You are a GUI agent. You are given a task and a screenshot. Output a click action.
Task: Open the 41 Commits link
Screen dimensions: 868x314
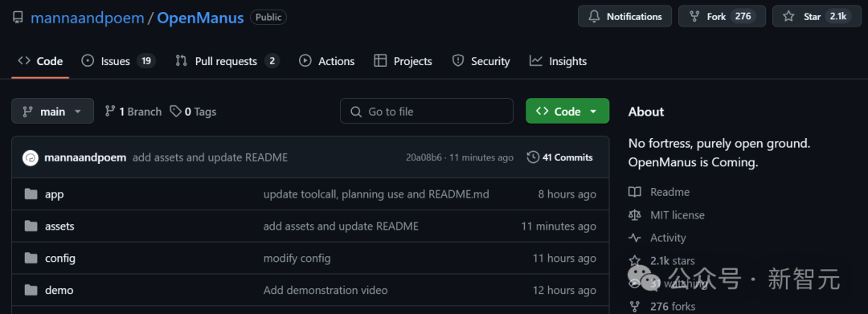click(560, 157)
